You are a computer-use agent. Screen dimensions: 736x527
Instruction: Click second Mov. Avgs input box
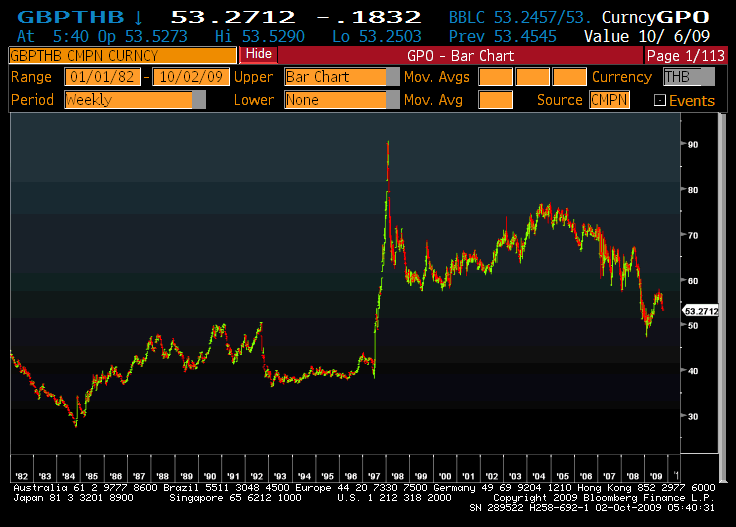pos(532,76)
